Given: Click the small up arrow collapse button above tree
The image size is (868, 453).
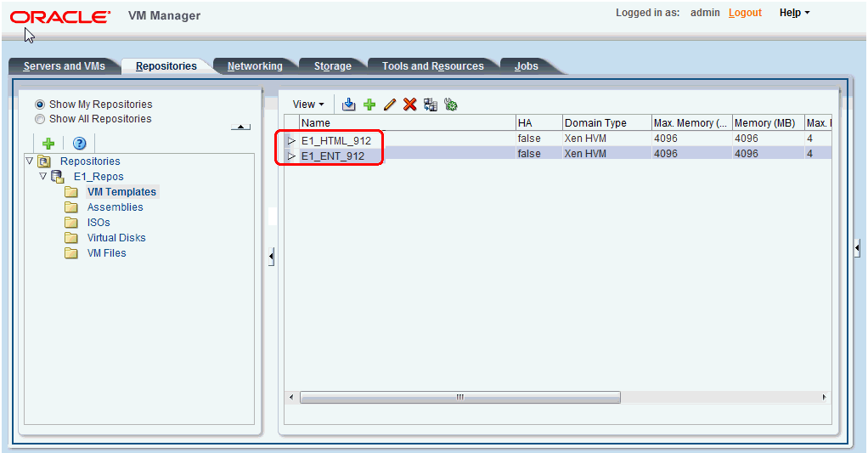Looking at the screenshot, I should tap(241, 127).
